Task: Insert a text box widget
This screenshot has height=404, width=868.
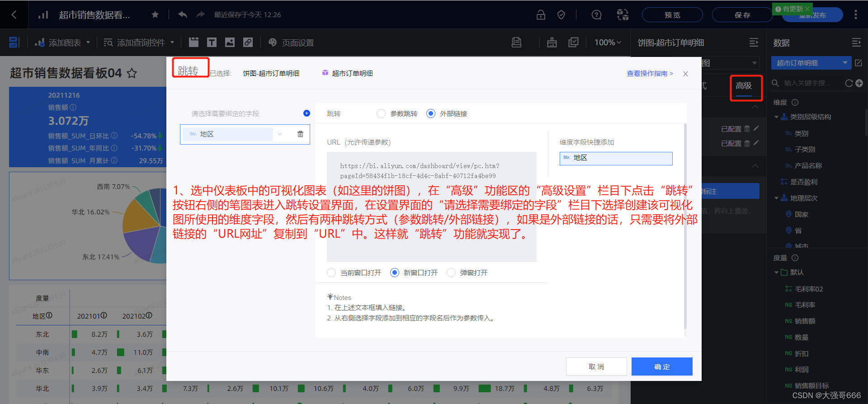Action: [x=212, y=42]
